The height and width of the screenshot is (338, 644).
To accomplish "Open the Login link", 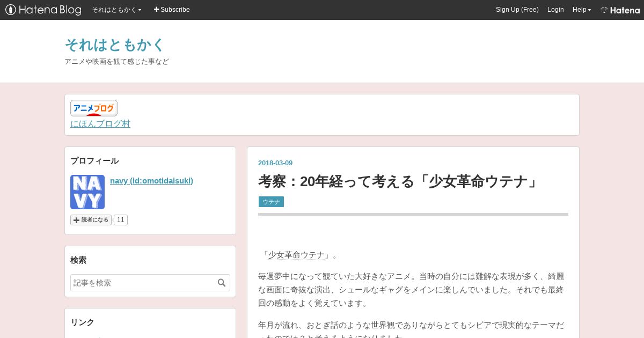I will pos(555,10).
